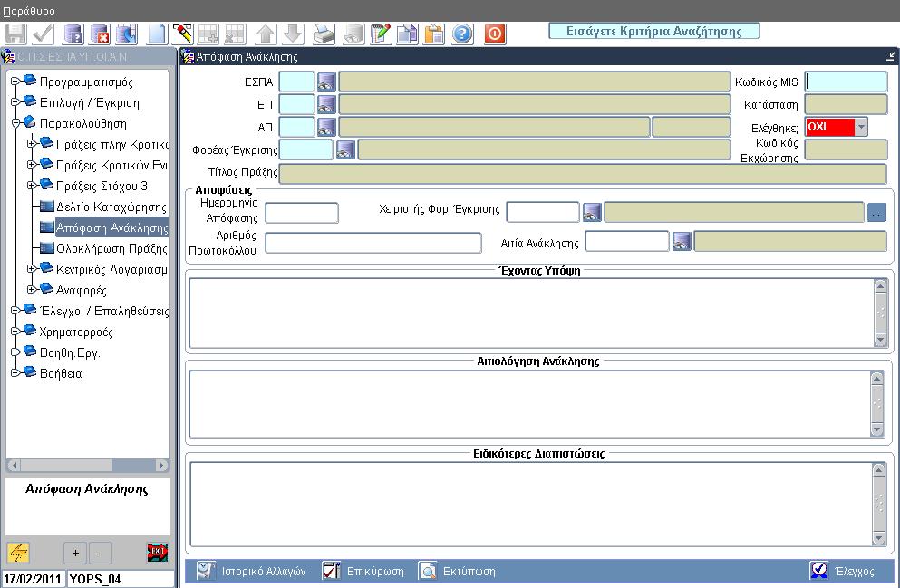Click the Save diskette toolbar icon
Screen dimensions: 900x588
point(15,34)
